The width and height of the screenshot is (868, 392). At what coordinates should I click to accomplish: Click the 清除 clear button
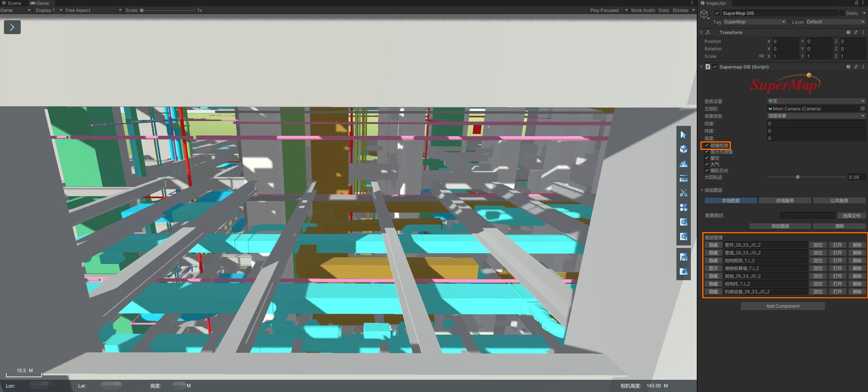point(839,226)
